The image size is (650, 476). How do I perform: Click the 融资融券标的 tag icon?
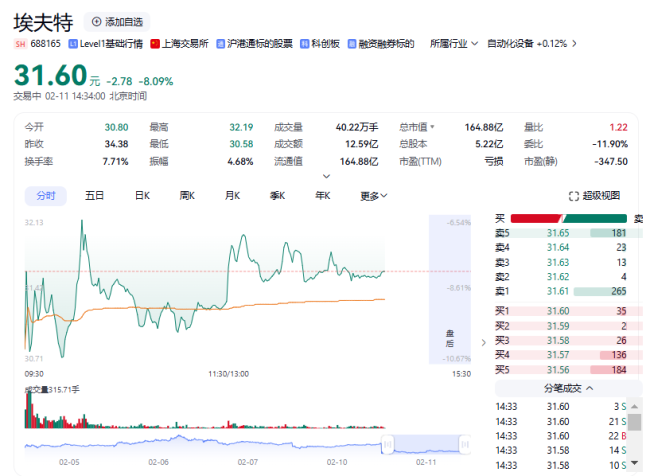coord(352,44)
